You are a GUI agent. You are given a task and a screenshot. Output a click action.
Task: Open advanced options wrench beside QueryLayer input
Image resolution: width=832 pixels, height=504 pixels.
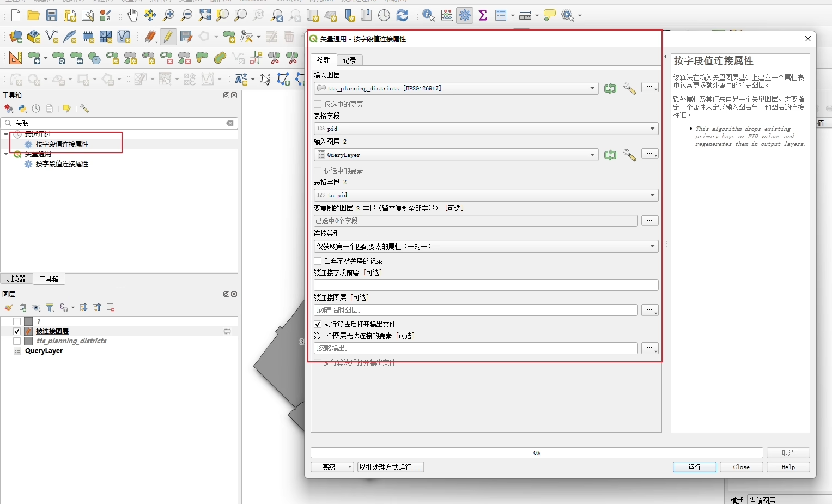(x=629, y=155)
